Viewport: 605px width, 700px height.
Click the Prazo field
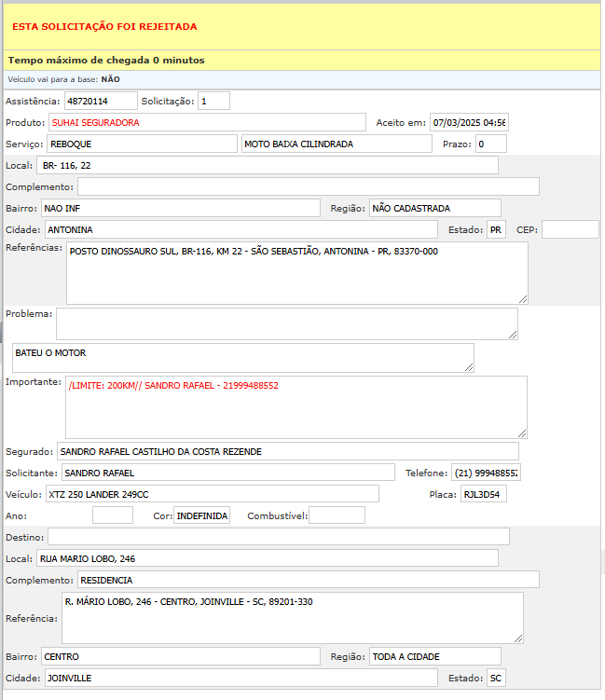[x=490, y=144]
